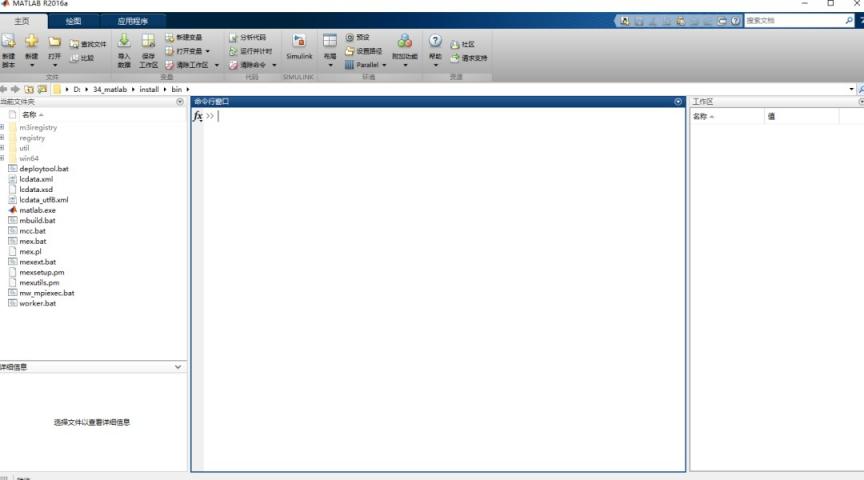Click 导入数据 (Import Data) icon
Viewport: 864px width, 480px height.
(x=124, y=41)
